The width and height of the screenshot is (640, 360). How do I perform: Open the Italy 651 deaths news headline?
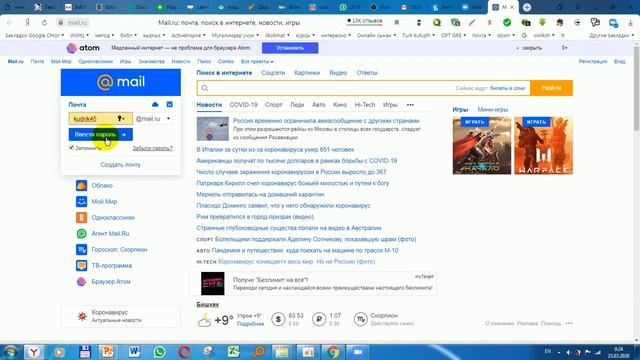275,150
